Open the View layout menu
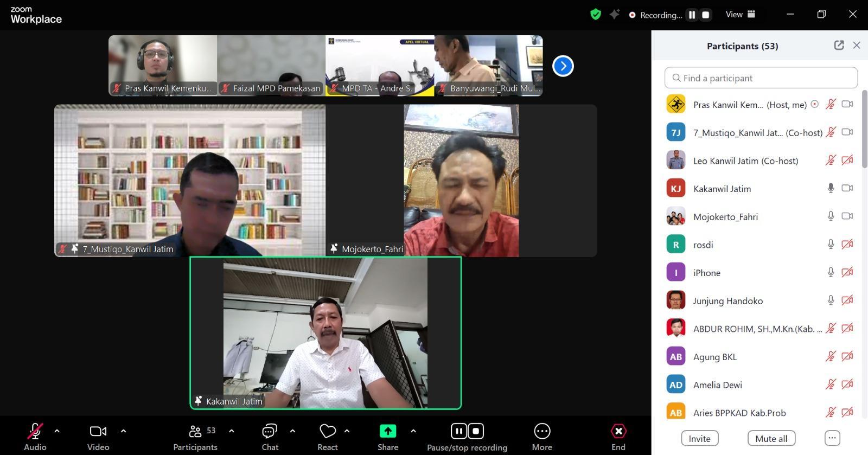Viewport: 868px width, 455px height. pyautogui.click(x=741, y=15)
